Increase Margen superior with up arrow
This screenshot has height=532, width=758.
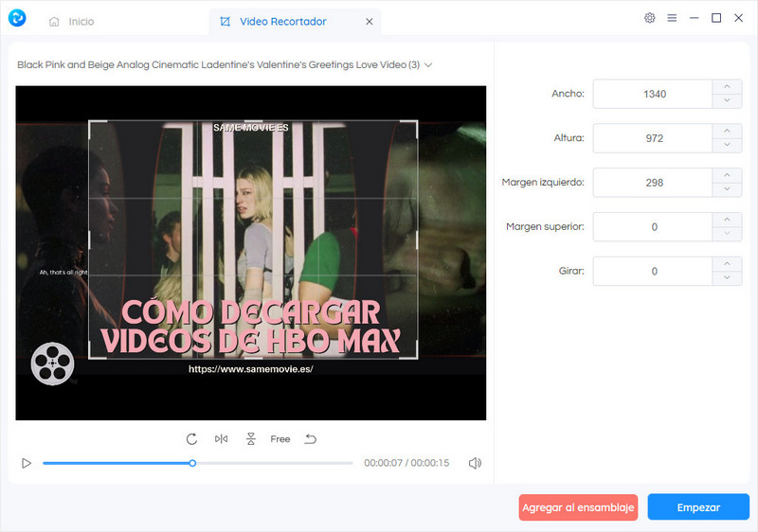tap(727, 220)
